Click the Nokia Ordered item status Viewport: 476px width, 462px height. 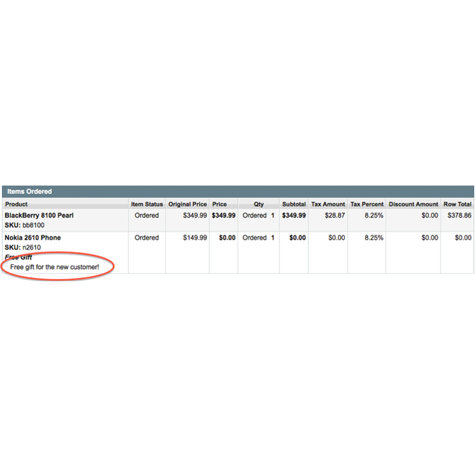[x=147, y=238]
